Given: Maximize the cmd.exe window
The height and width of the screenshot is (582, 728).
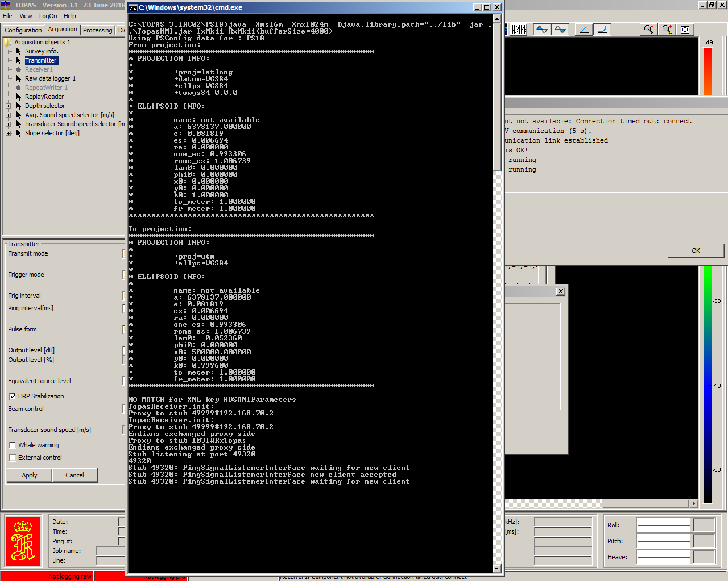Looking at the screenshot, I should tap(487, 7).
